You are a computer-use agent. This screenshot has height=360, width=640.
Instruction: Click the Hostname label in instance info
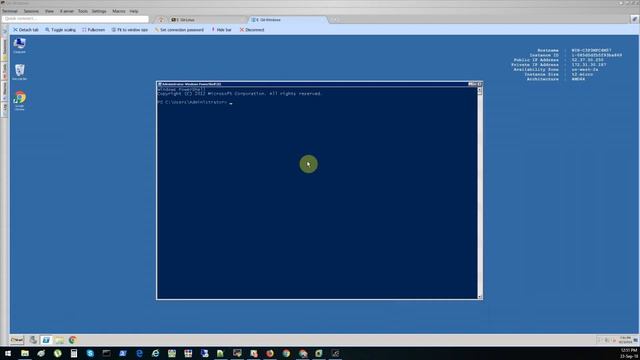point(548,50)
